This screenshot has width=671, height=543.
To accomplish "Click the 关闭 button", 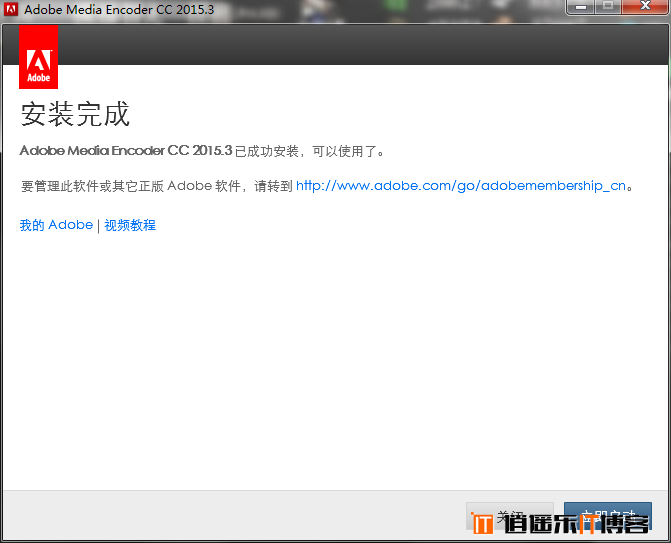I will coord(510,516).
